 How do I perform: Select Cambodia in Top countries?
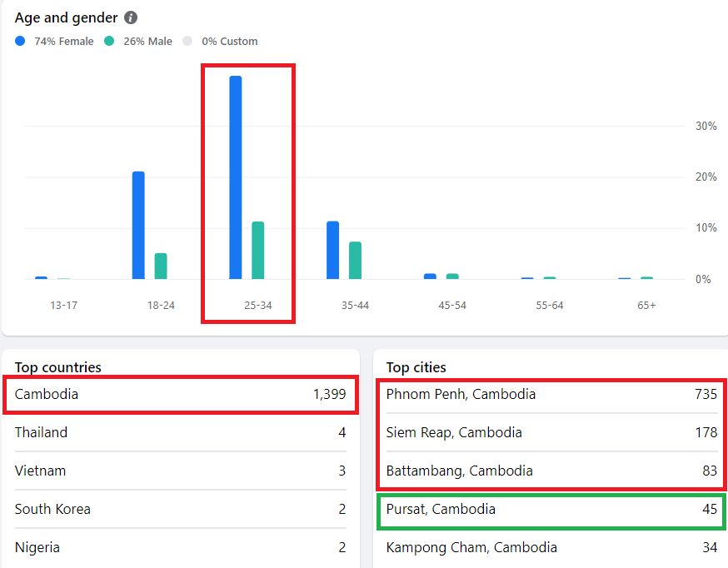pos(180,395)
